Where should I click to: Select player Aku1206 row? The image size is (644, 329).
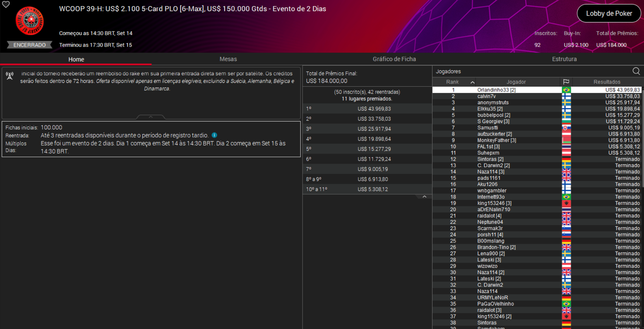537,184
